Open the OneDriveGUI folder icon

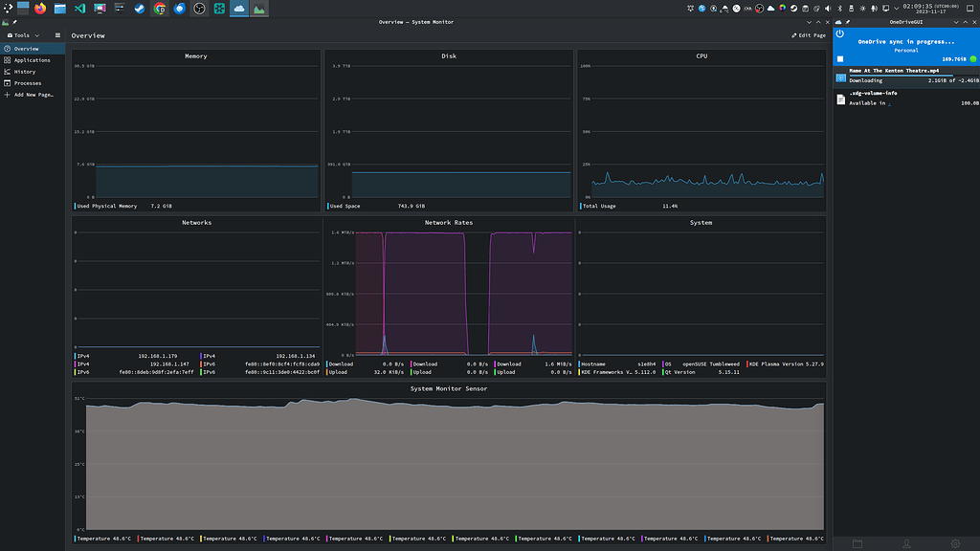pos(857,543)
